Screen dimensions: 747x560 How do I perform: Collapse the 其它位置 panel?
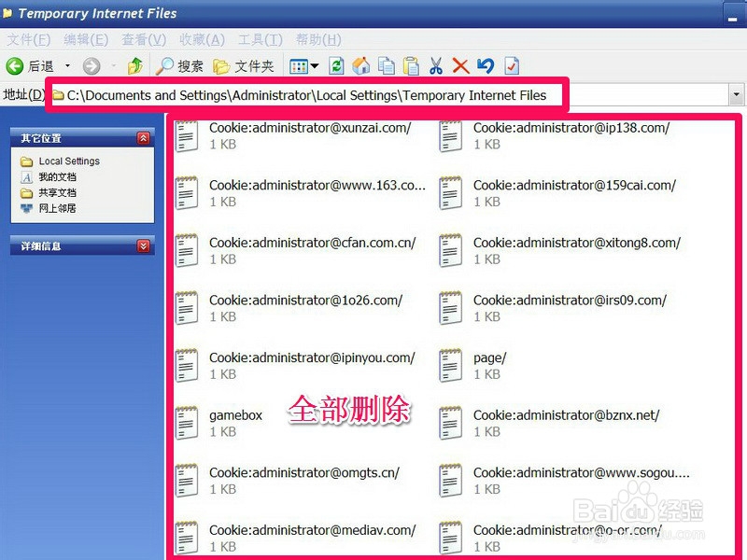point(144,138)
